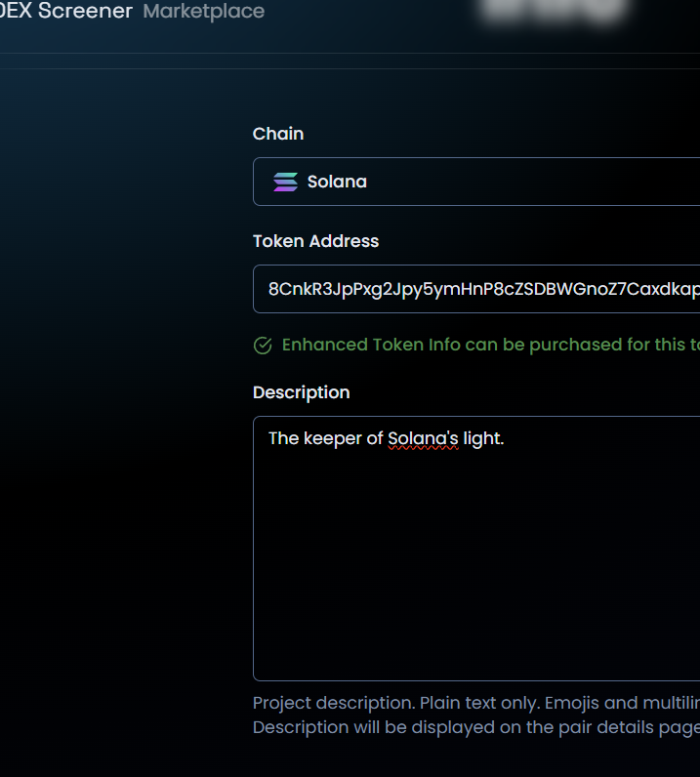Click the Solana logo icon
Screen dimensions: 700x777
pyautogui.click(x=285, y=182)
